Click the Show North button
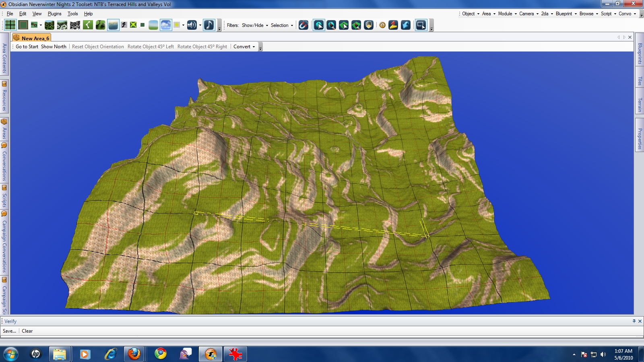This screenshot has height=362, width=644. [x=54, y=47]
